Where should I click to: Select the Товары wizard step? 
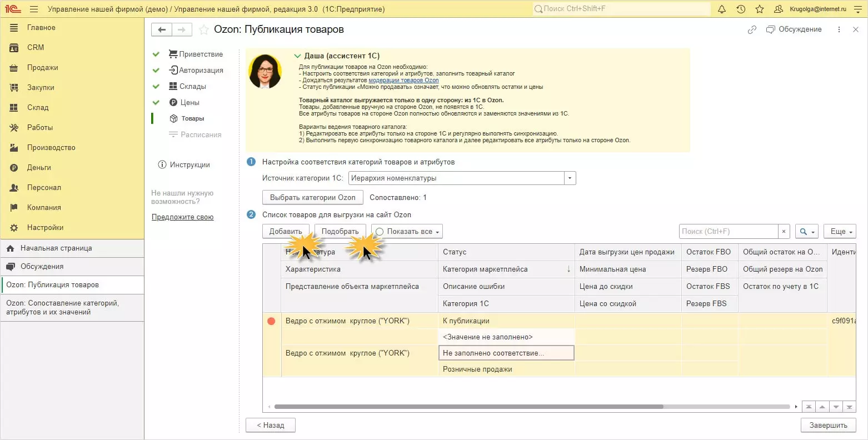(x=187, y=118)
